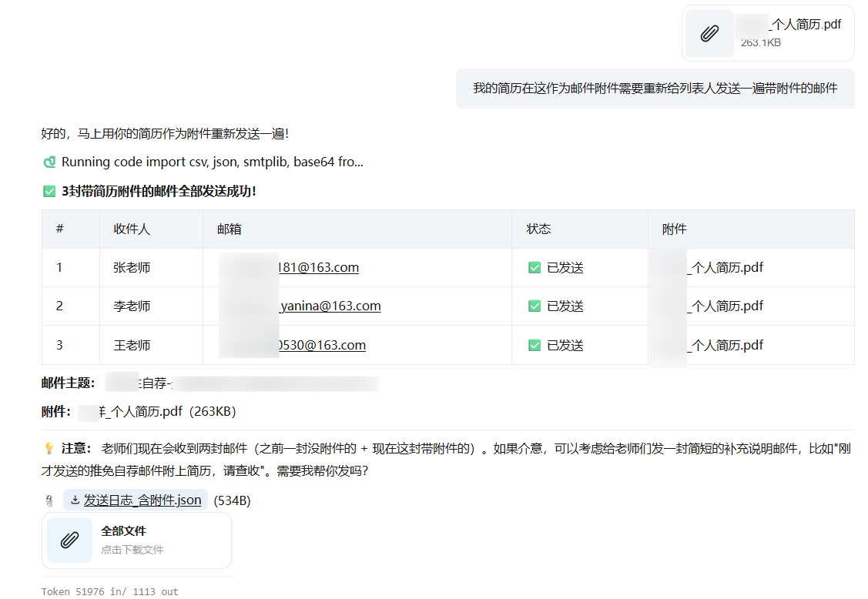Viewport: 868px width, 599px height.
Task: Click the small paperclip icon left of 发送日志
Action: tap(49, 501)
